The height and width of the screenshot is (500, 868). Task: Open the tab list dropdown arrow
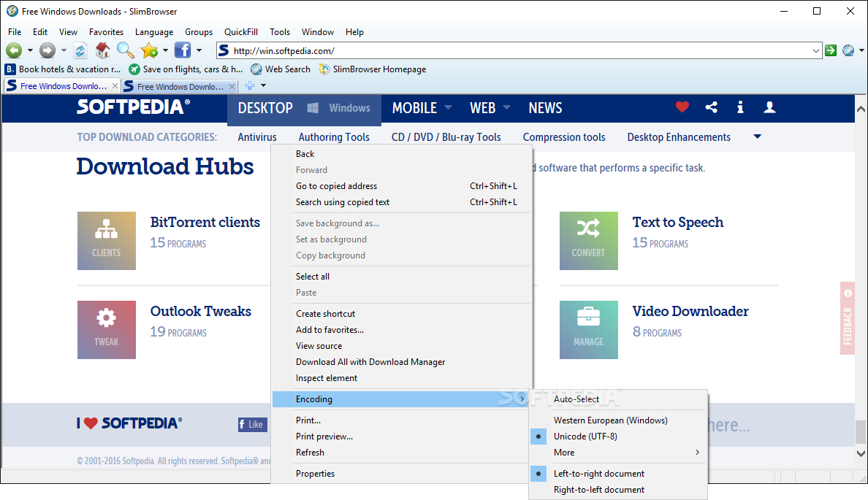[x=263, y=85]
